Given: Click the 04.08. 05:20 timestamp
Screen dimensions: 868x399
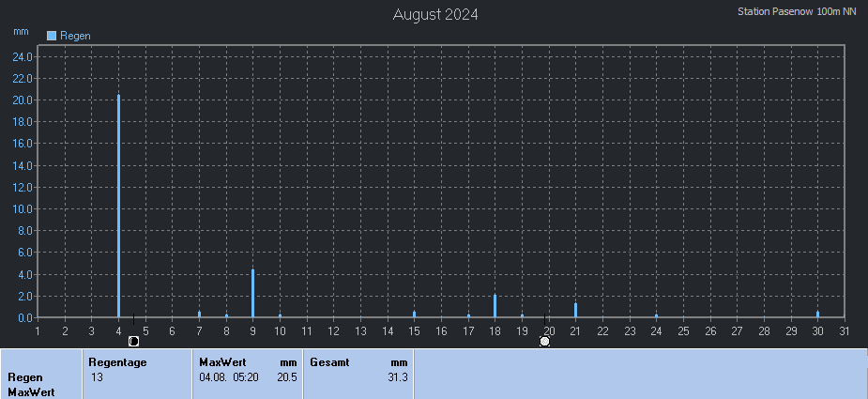Looking at the screenshot, I should pyautogui.click(x=227, y=378).
